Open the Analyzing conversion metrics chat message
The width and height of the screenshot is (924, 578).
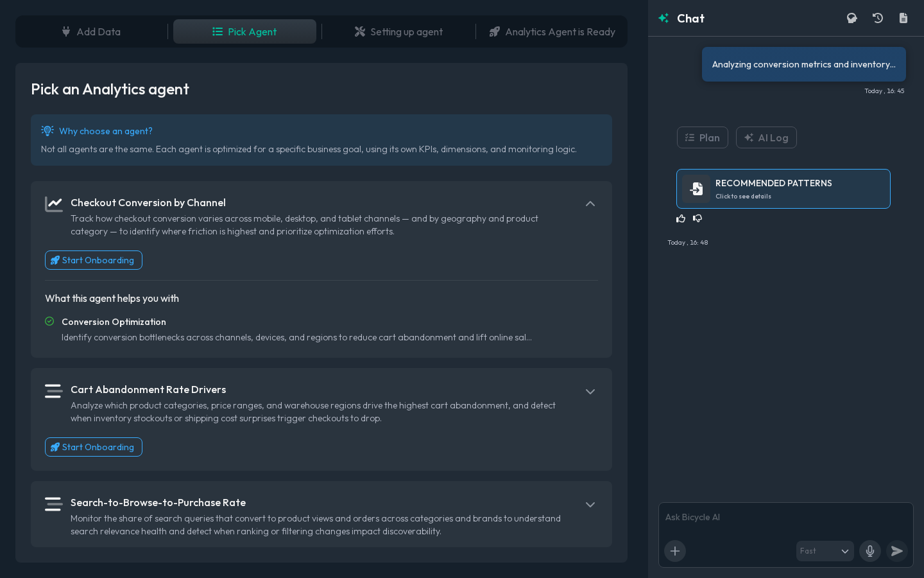[804, 64]
